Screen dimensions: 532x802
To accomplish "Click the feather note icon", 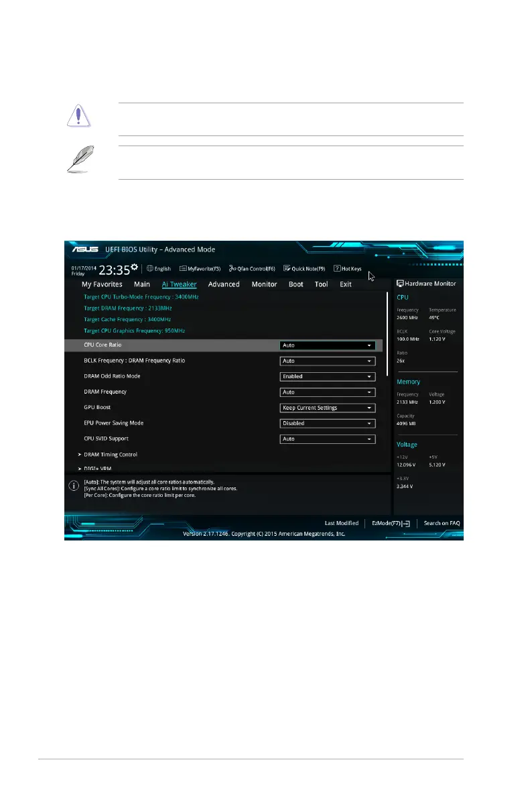I will pos(81,159).
